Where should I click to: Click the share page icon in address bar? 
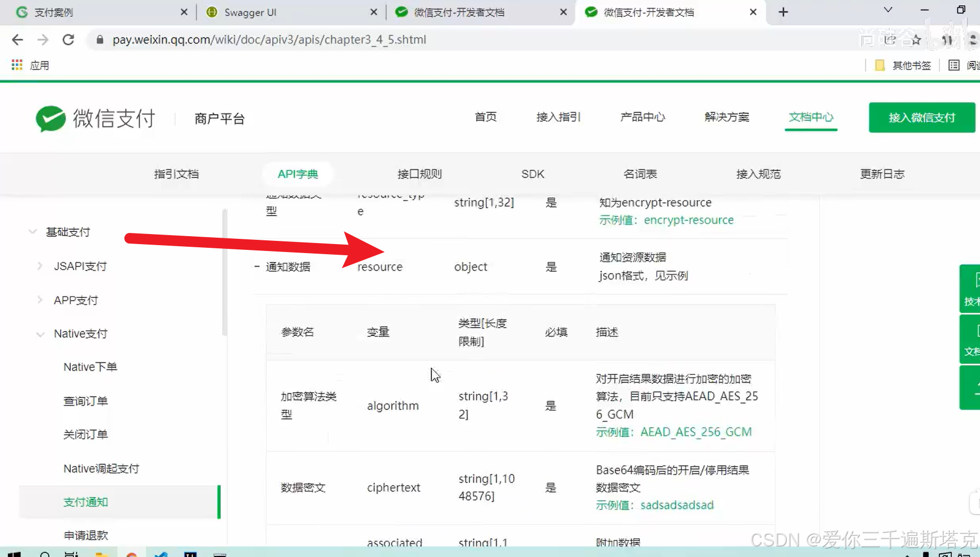pyautogui.click(x=891, y=40)
